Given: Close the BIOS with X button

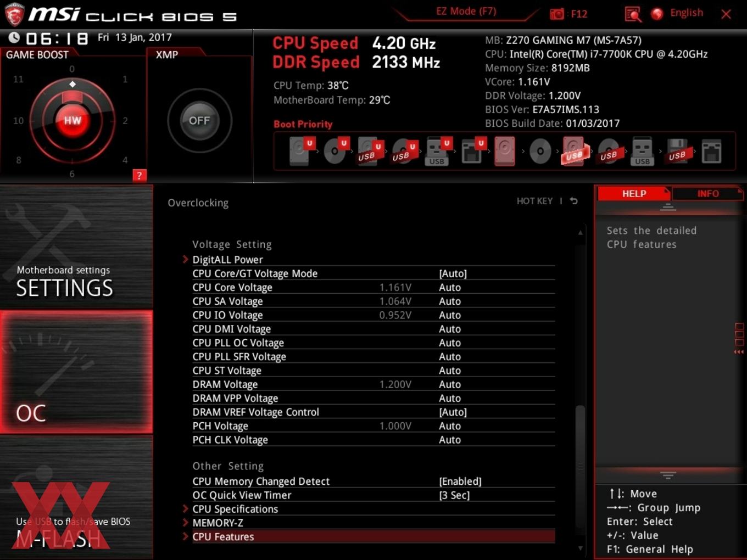Looking at the screenshot, I should click(x=726, y=14).
